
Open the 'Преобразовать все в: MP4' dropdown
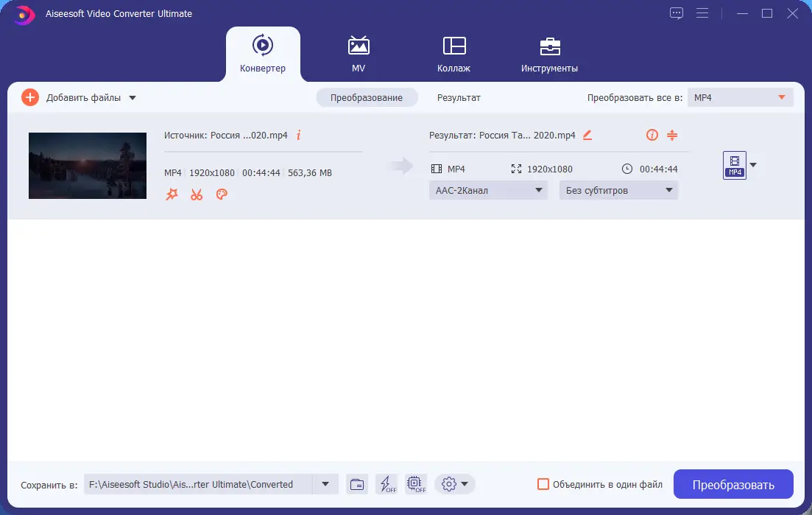click(x=740, y=97)
